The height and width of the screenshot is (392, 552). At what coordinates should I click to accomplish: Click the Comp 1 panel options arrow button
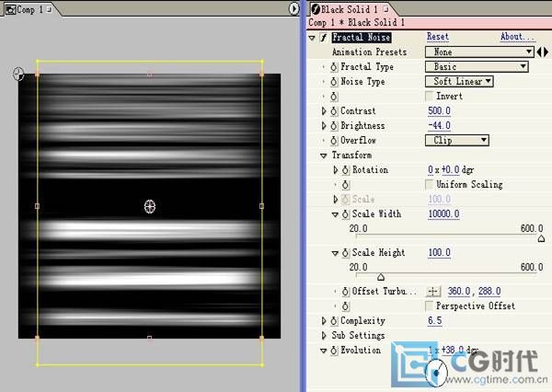[293, 9]
